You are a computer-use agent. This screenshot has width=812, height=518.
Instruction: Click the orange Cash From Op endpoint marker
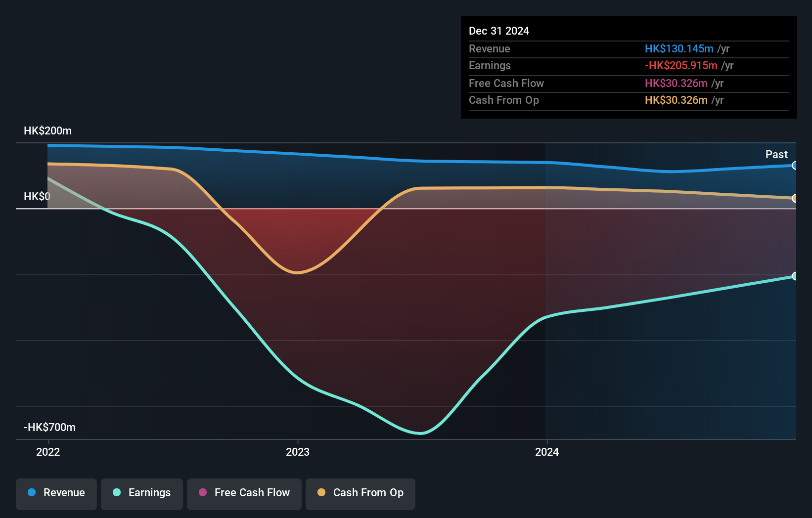click(x=795, y=198)
